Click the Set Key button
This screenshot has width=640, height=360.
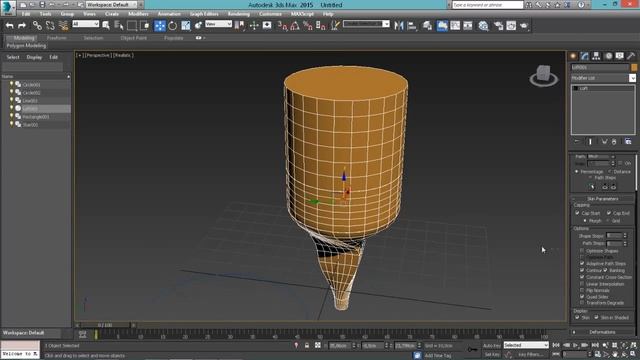pyautogui.click(x=492, y=355)
